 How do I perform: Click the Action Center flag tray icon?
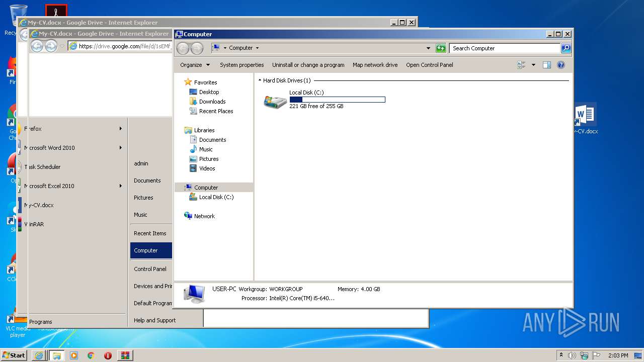click(x=596, y=355)
